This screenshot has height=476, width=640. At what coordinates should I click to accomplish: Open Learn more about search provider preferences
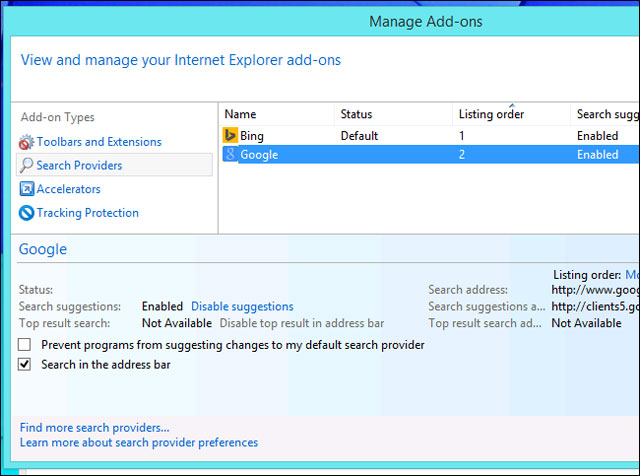138,442
